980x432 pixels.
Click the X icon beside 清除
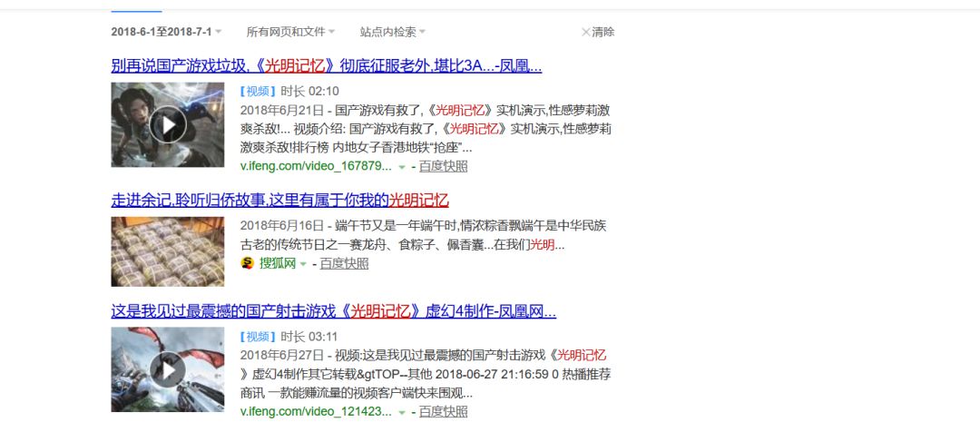tap(585, 32)
